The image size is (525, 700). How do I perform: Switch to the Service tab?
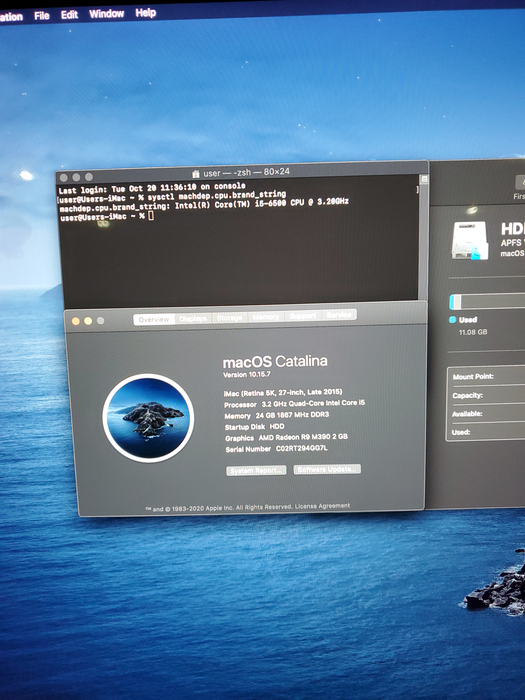click(x=339, y=315)
